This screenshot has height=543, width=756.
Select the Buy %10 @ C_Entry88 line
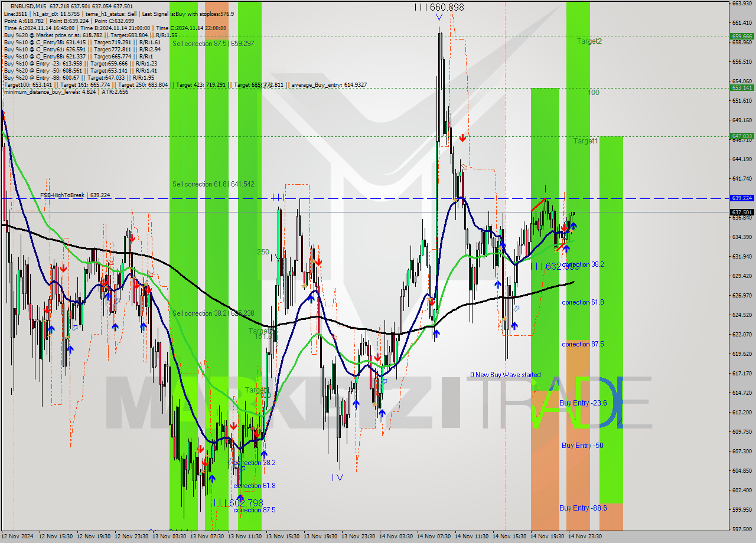[x=79, y=57]
